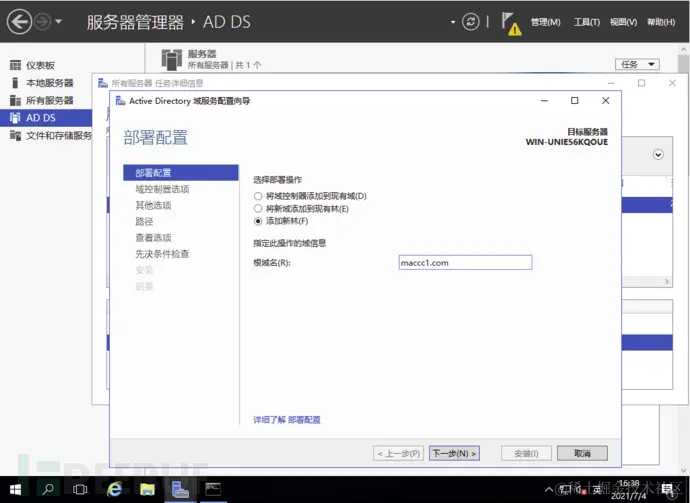The height and width of the screenshot is (503, 690).
Task: Click the taskbar clock showing 16:38
Action: point(629,489)
